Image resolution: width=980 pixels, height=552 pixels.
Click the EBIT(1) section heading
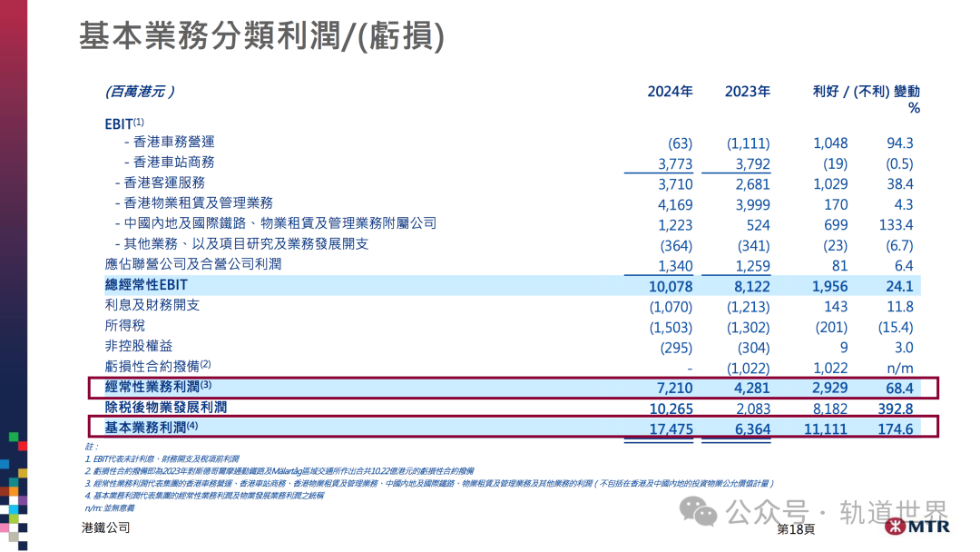tap(124, 123)
